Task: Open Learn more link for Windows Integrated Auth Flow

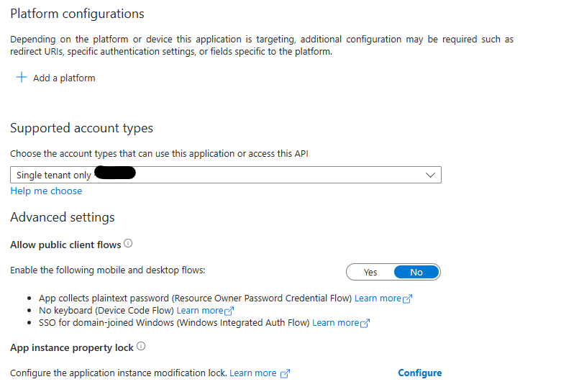Action: [x=335, y=323]
